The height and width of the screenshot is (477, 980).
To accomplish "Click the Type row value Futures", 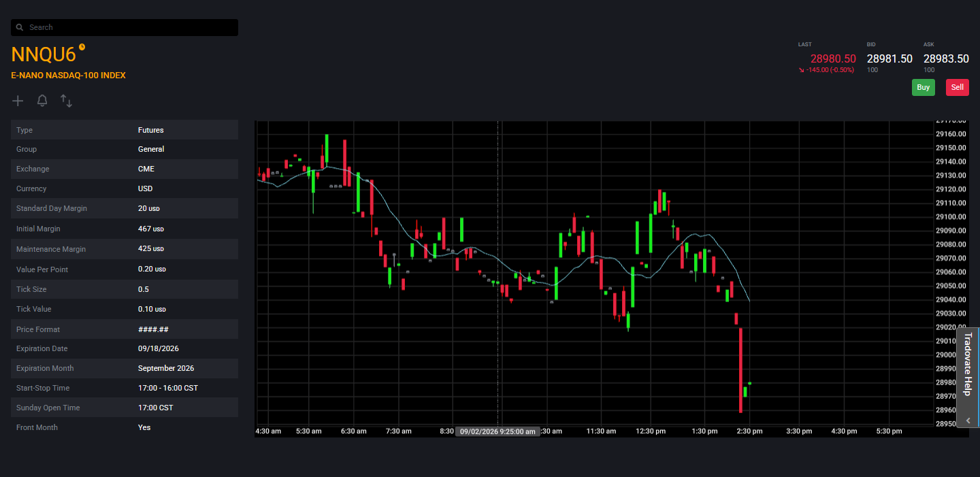I will pyautogui.click(x=150, y=130).
